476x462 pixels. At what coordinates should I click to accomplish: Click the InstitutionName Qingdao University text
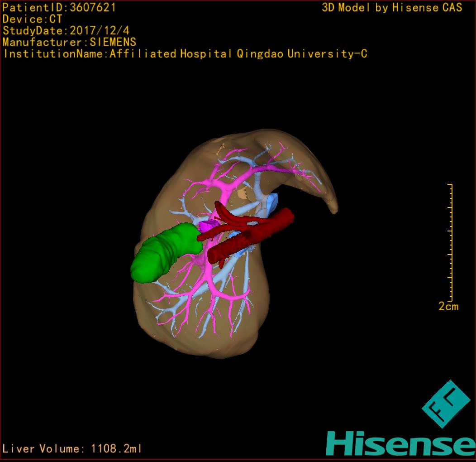point(185,54)
